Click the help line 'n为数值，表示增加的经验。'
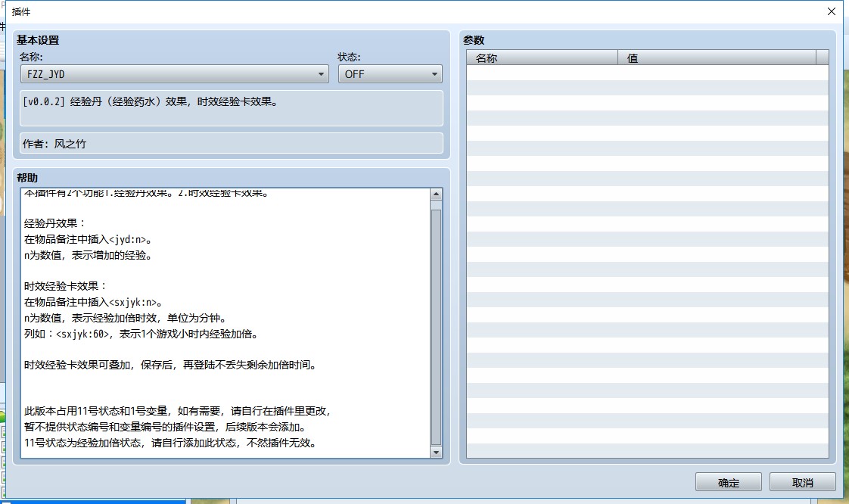 (89, 255)
